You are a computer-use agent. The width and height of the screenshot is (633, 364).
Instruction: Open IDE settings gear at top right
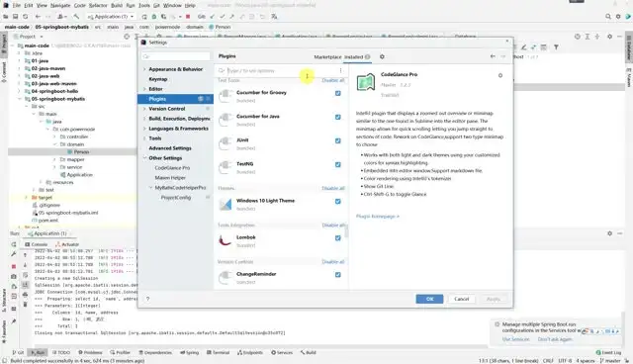pos(618,17)
